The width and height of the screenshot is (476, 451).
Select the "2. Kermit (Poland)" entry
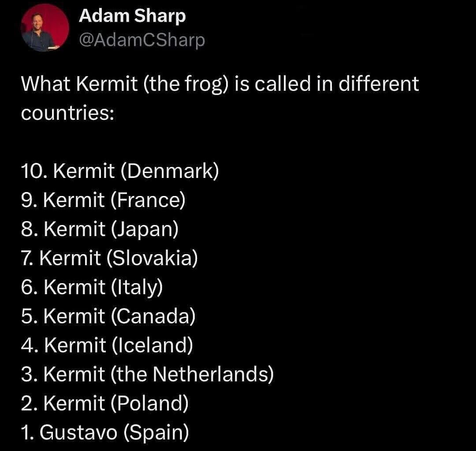104,403
